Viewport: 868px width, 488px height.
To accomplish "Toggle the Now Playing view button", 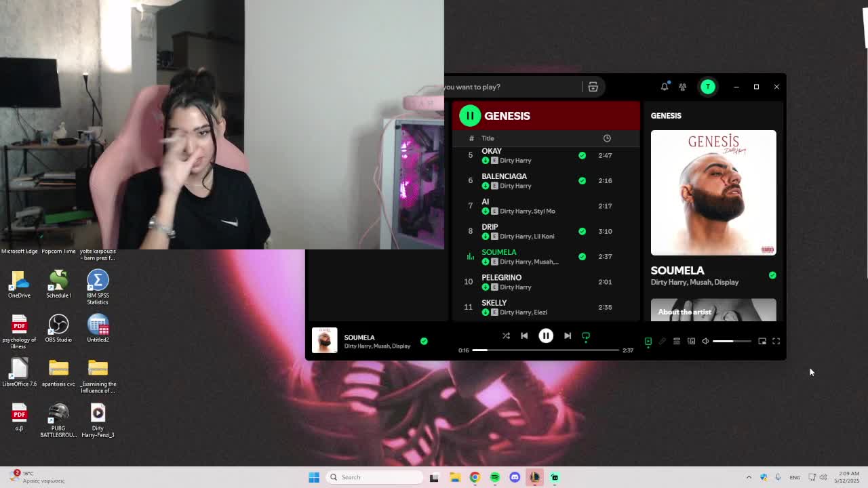I will click(x=648, y=342).
